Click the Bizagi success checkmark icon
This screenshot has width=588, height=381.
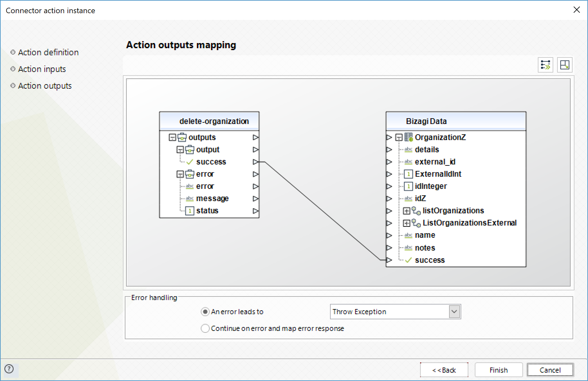408,260
